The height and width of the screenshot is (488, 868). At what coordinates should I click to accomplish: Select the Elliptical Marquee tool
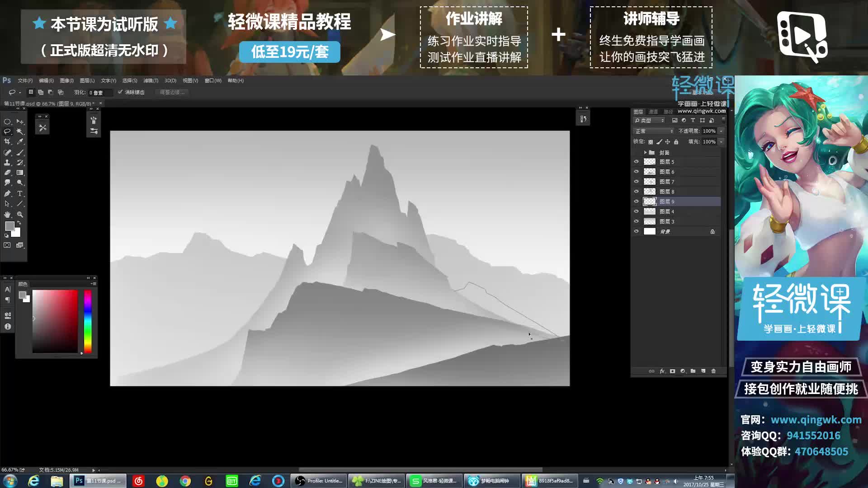pyautogui.click(x=7, y=122)
